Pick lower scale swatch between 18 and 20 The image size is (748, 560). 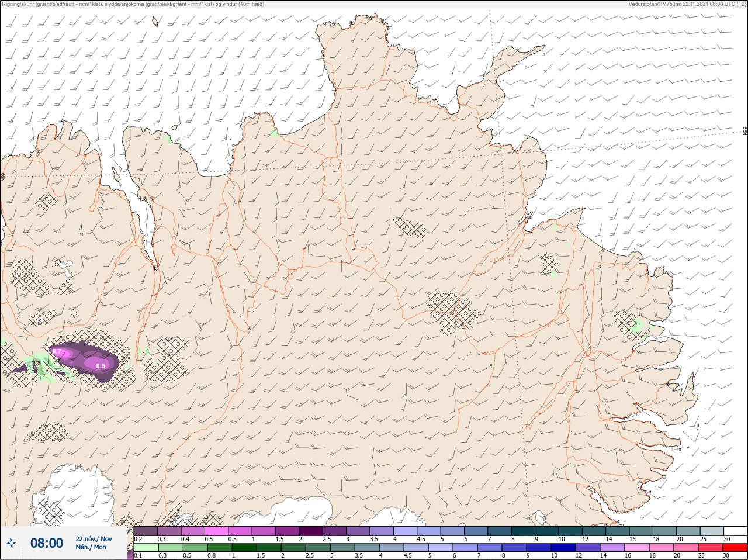[662, 547]
